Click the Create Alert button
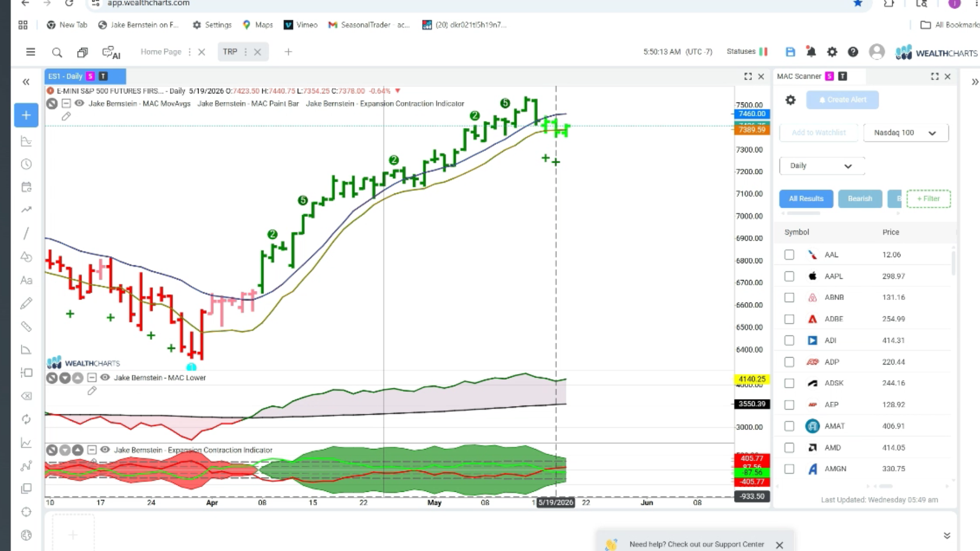This screenshot has width=980, height=551. pos(842,100)
